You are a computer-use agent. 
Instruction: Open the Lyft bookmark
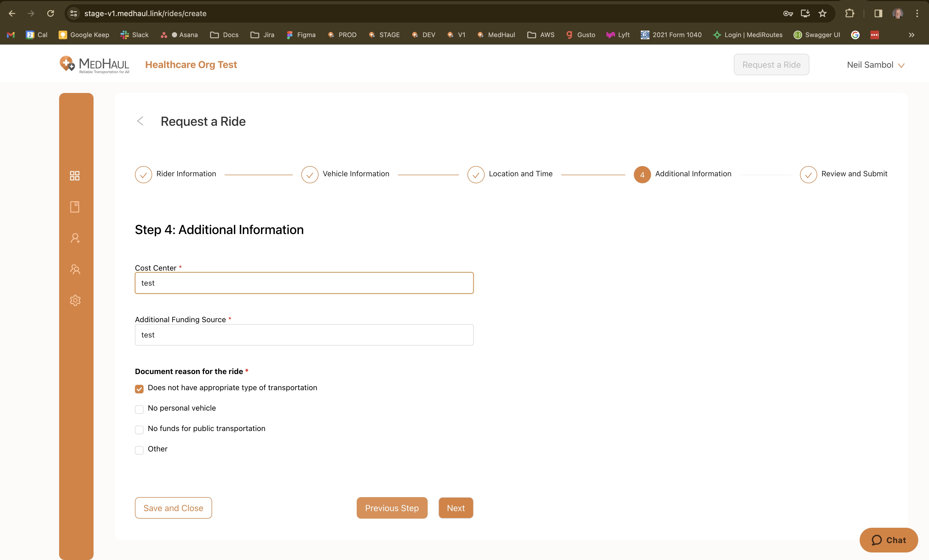(618, 35)
